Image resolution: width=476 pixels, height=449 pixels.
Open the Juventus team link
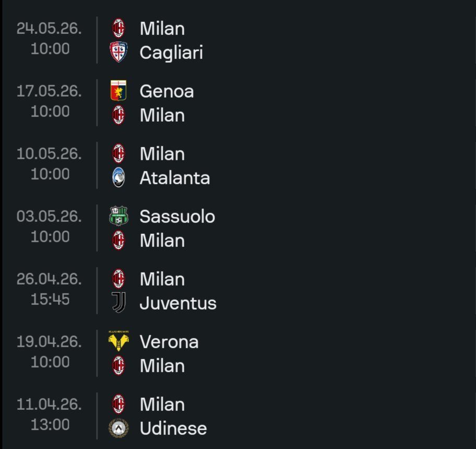[x=178, y=303]
